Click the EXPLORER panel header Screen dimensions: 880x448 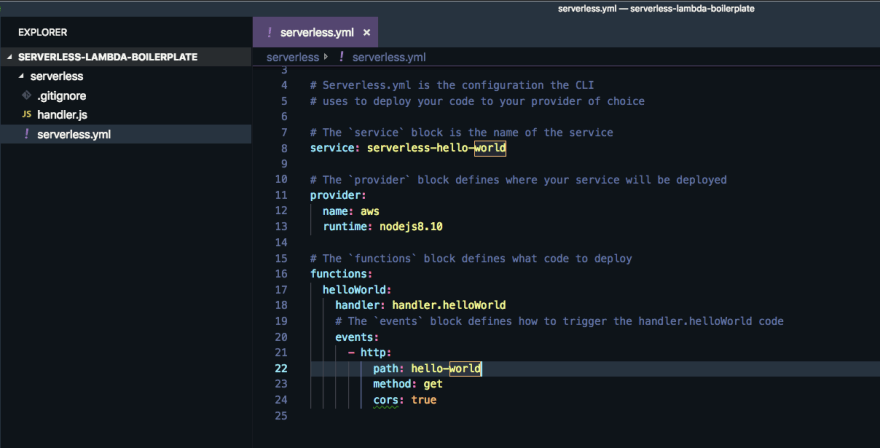[43, 33]
